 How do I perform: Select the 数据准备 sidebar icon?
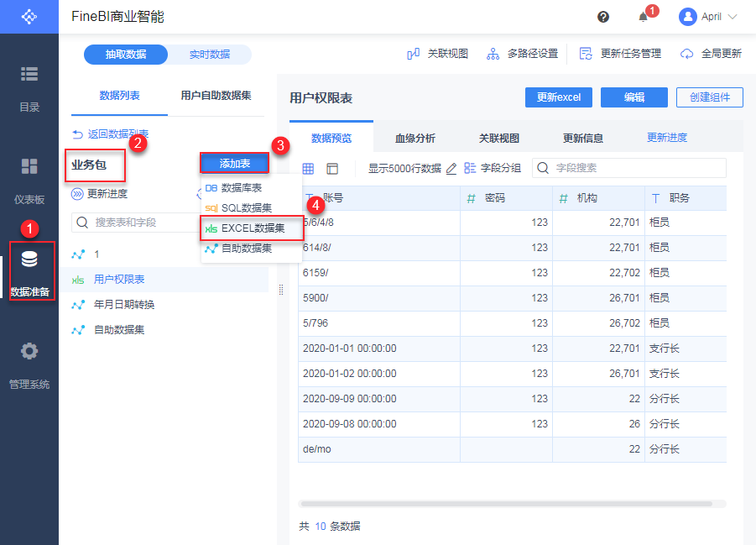[x=29, y=259]
